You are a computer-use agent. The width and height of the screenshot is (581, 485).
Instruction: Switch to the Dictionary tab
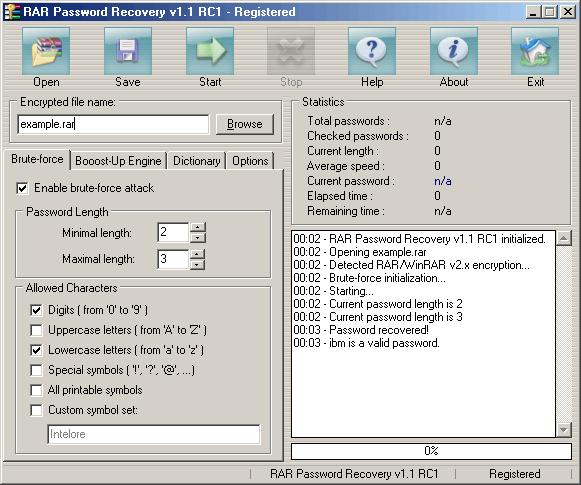pyautogui.click(x=196, y=161)
